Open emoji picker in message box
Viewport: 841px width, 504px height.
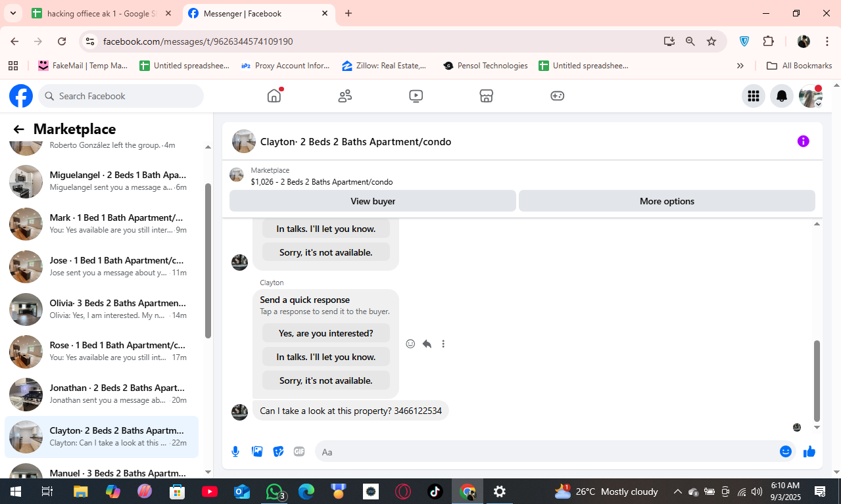click(x=785, y=451)
